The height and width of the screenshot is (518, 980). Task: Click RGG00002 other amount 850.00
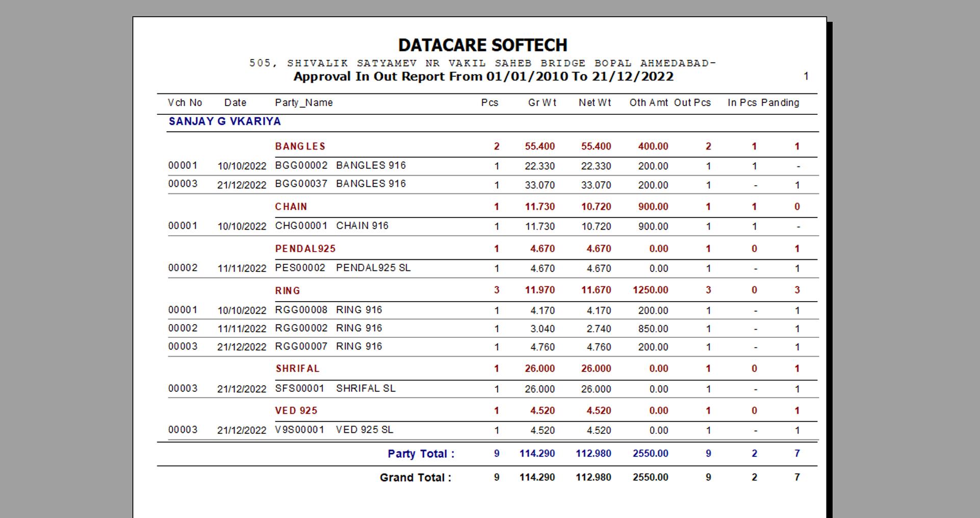pyautogui.click(x=653, y=329)
